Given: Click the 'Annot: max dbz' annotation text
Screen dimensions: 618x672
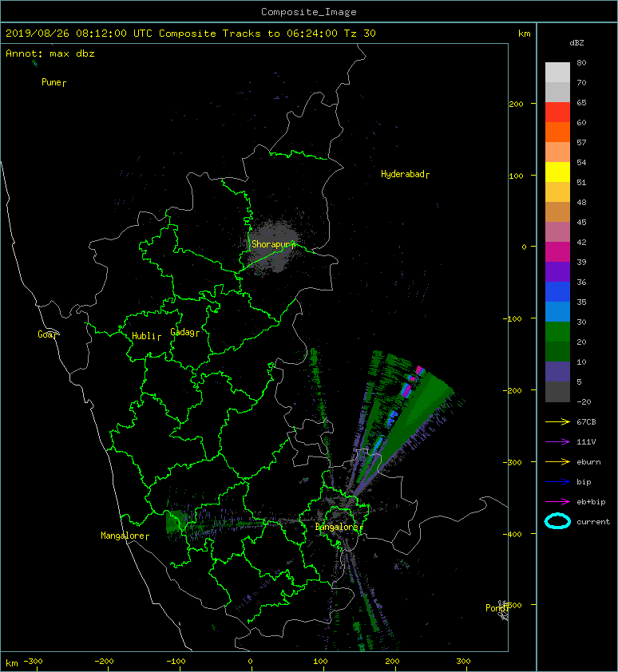Looking at the screenshot, I should click(50, 53).
